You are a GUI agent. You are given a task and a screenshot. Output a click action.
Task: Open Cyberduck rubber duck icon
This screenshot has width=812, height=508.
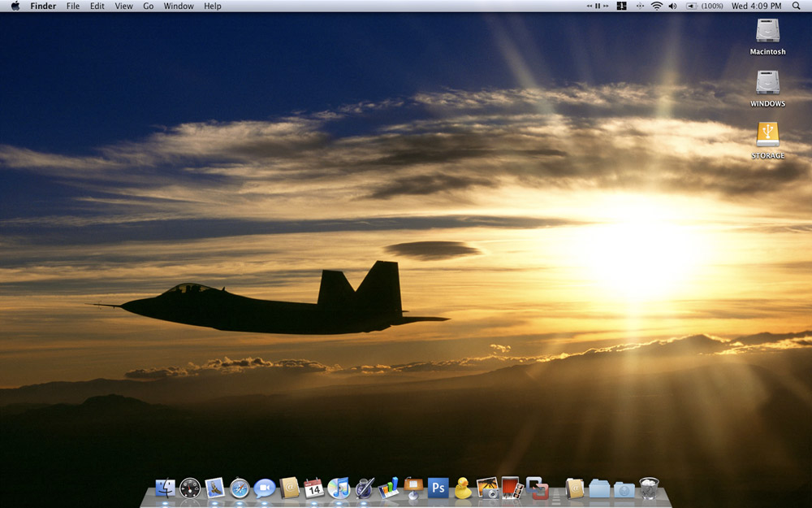click(463, 488)
